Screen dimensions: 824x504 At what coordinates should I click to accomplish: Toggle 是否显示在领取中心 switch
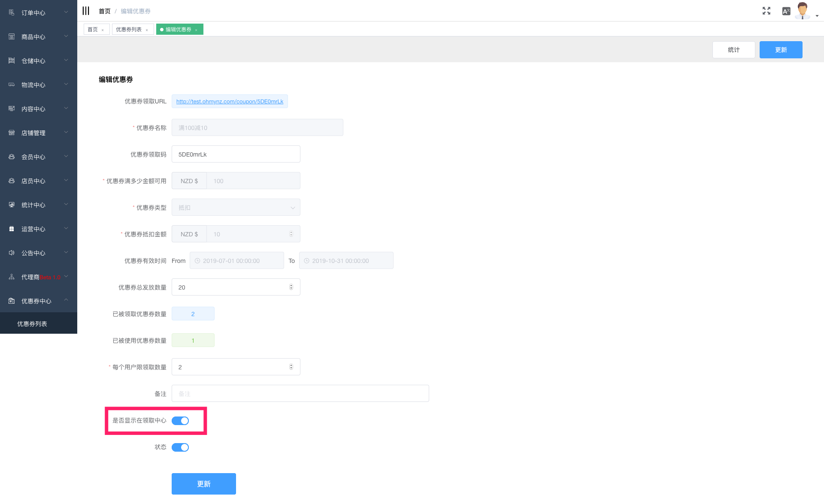(180, 421)
